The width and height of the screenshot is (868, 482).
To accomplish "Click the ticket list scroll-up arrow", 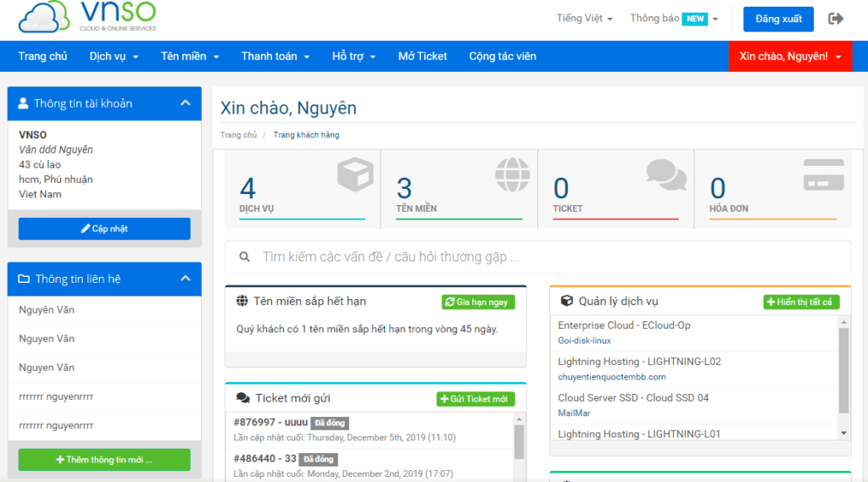I will point(519,419).
